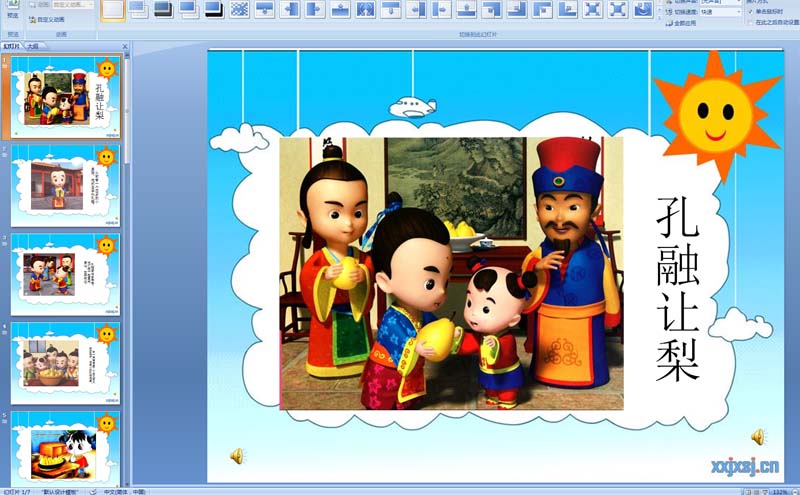
Task: Apply the Uncover Right-Up transition
Action: tap(567, 9)
